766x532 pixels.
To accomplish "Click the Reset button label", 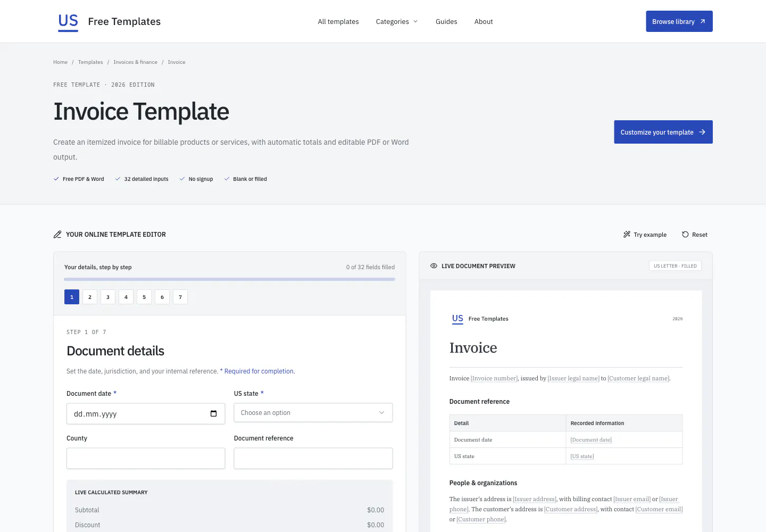I will (x=700, y=235).
